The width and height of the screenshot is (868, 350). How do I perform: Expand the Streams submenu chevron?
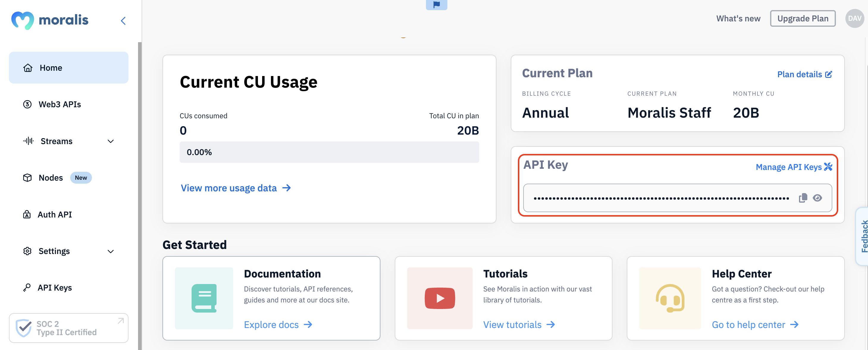click(x=111, y=141)
